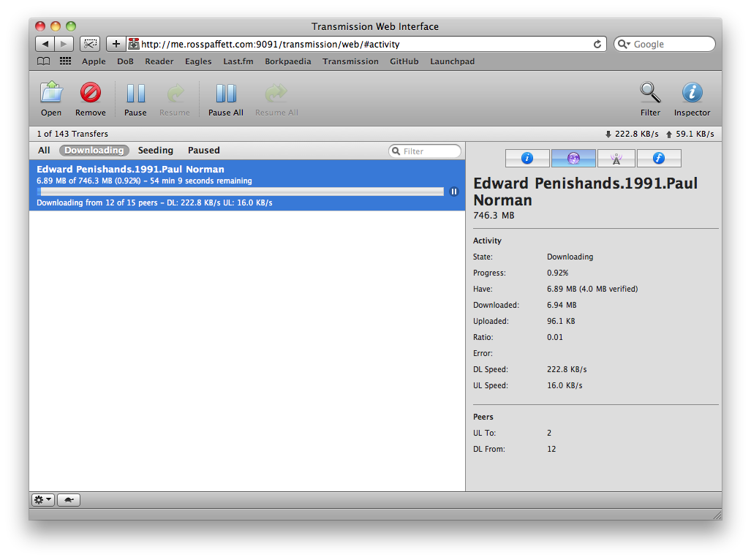Open the Filter magnifier tool
The image size is (751, 560).
click(650, 99)
